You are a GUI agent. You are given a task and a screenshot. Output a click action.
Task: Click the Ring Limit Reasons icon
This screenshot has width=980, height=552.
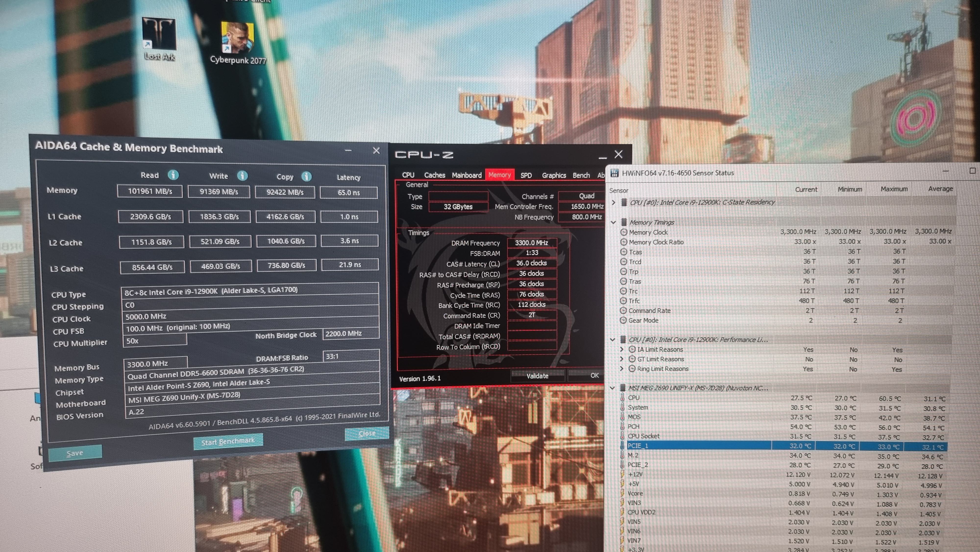632,368
